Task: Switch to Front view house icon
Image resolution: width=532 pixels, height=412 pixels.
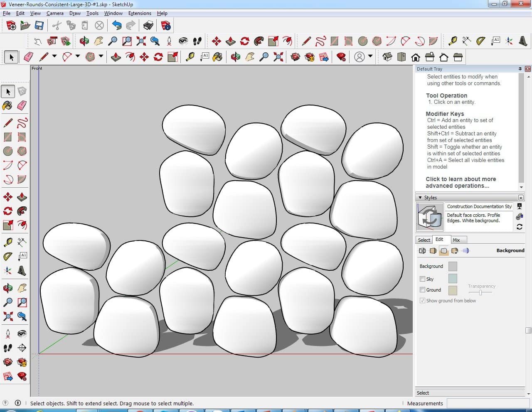Action: [x=415, y=57]
